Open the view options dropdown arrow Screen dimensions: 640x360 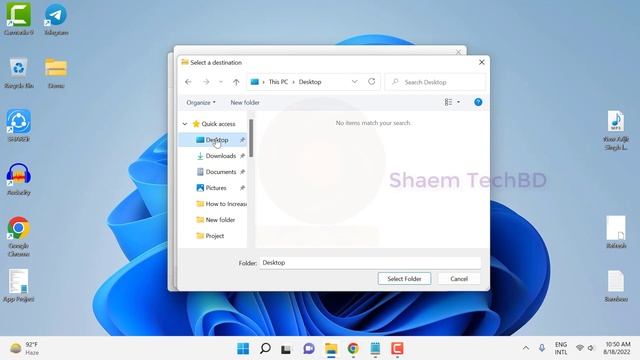(x=458, y=102)
